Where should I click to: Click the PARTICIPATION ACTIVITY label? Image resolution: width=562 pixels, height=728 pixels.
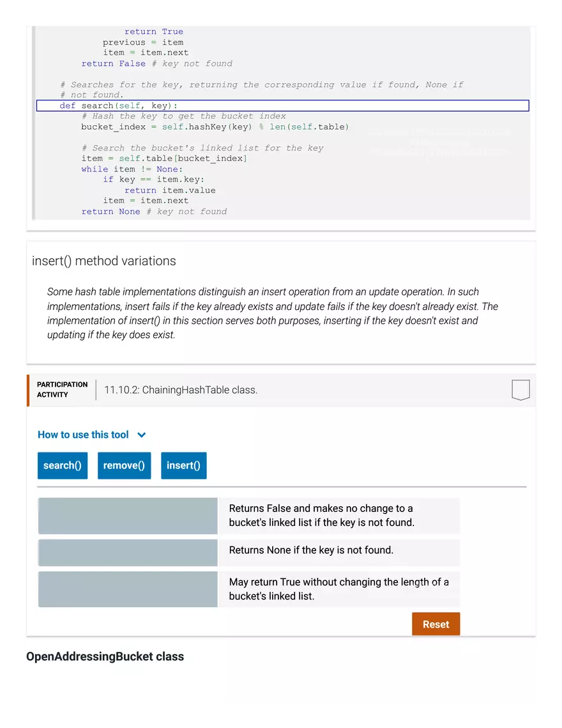[61, 389]
